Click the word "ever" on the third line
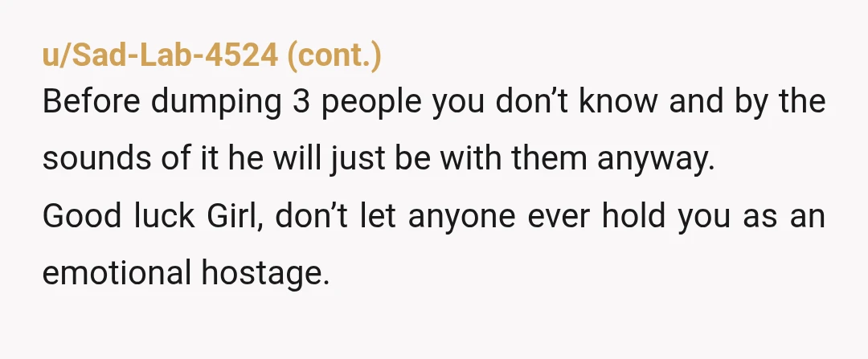This screenshot has height=359, width=868. 559,218
